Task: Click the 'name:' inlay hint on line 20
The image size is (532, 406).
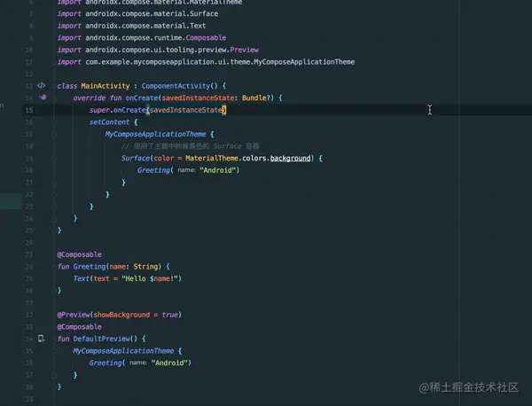Action: [186, 170]
